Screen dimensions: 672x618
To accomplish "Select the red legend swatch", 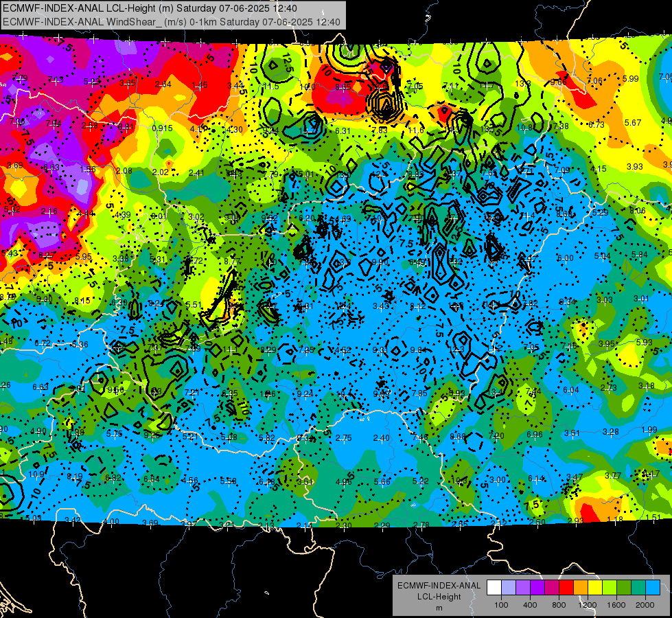I will pyautogui.click(x=566, y=588).
